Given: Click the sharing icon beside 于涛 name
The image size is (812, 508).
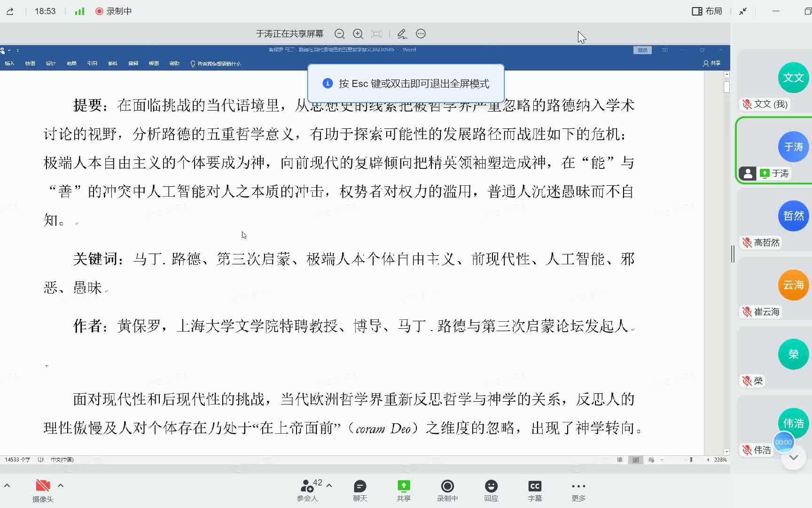Looking at the screenshot, I should point(765,174).
